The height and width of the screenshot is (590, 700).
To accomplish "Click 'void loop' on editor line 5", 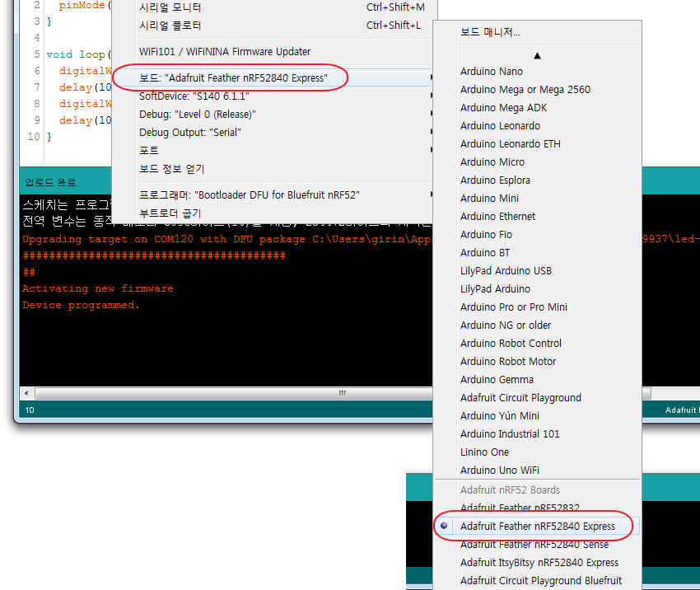I will pyautogui.click(x=76, y=54).
